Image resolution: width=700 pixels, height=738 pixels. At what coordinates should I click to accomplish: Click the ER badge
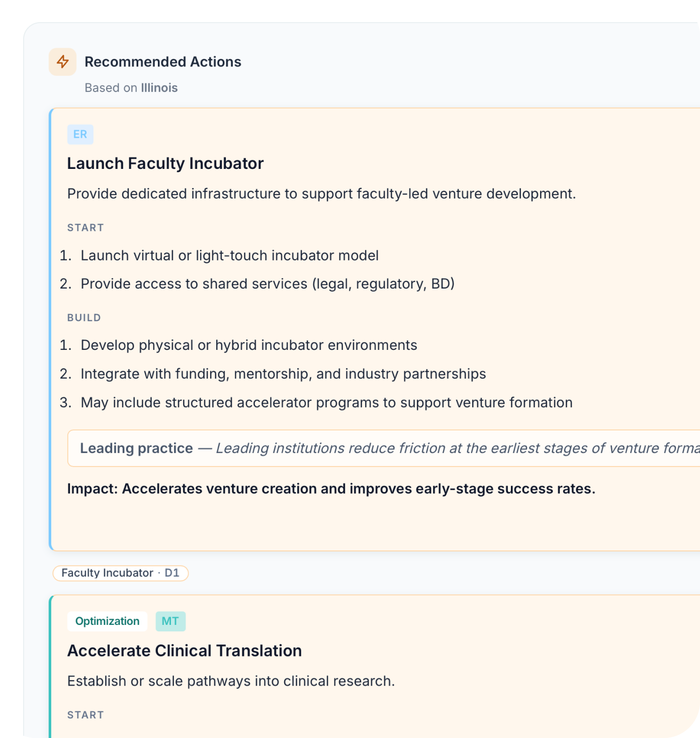(80, 134)
